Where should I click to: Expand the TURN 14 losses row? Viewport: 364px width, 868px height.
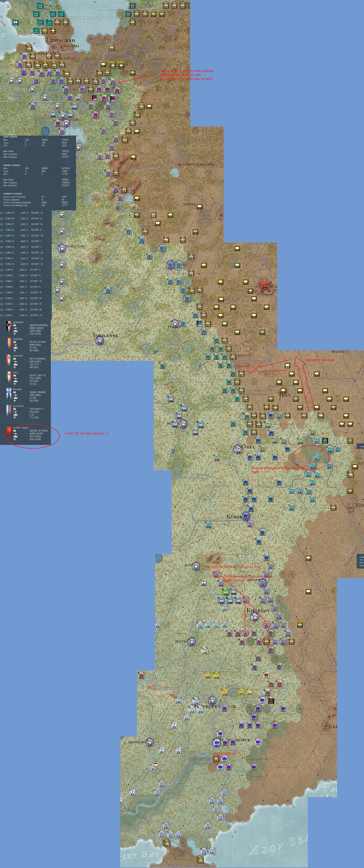coord(2,241)
